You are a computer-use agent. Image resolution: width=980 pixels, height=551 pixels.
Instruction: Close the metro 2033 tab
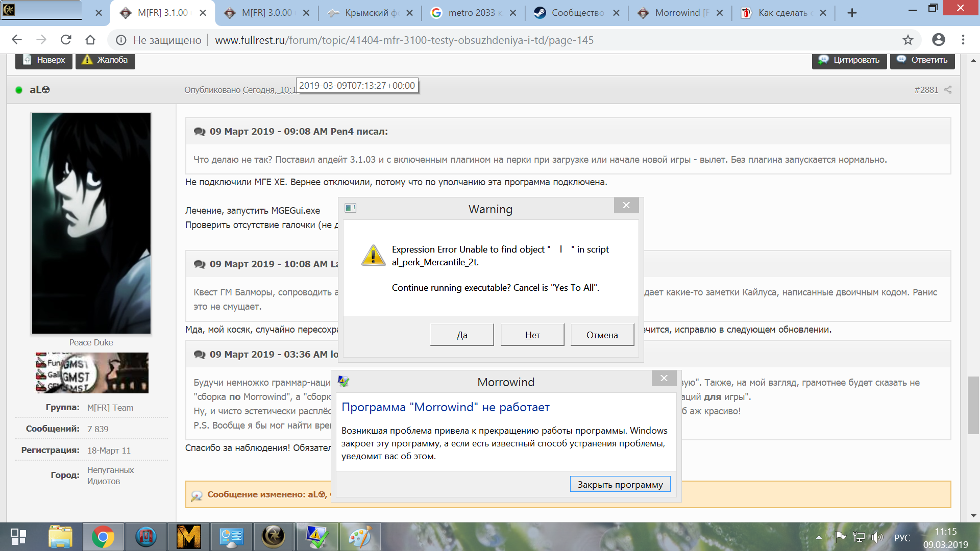pos(513,13)
